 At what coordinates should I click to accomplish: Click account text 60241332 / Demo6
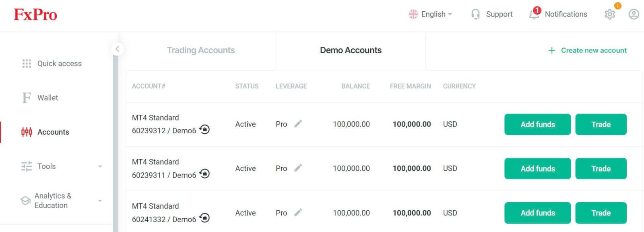coord(164,219)
